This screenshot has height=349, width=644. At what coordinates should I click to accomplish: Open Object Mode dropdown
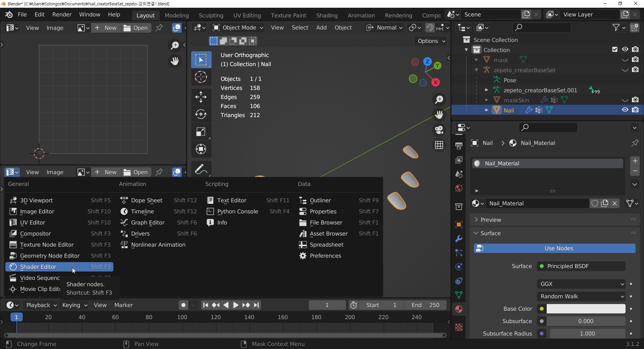238,28
